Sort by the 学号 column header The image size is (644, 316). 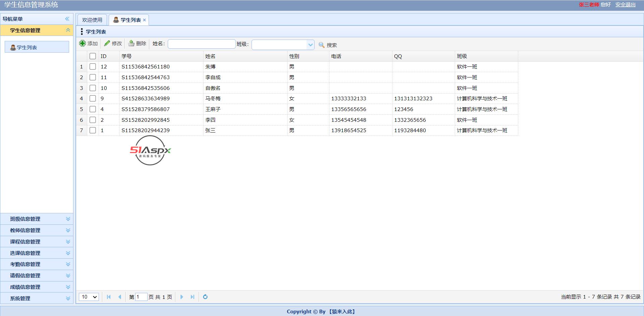pyautogui.click(x=162, y=56)
